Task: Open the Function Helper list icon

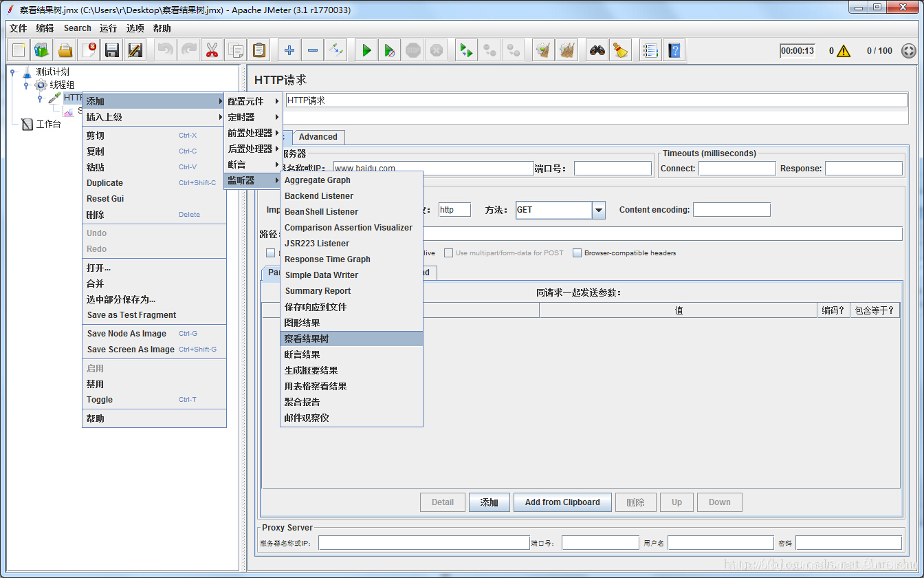Action: pyautogui.click(x=650, y=50)
